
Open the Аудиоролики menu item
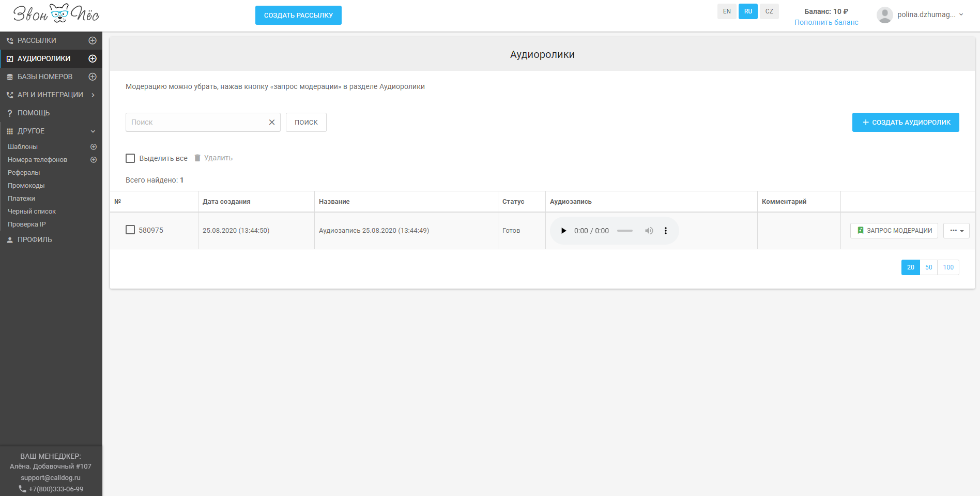(x=44, y=58)
